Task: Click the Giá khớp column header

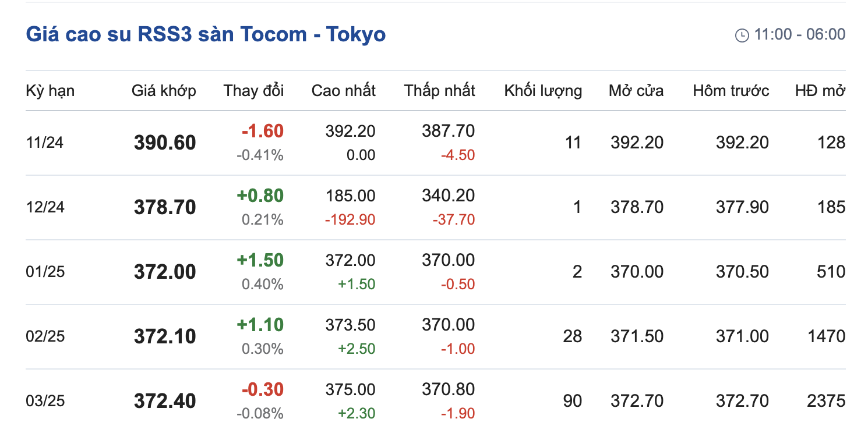Action: coord(164,91)
